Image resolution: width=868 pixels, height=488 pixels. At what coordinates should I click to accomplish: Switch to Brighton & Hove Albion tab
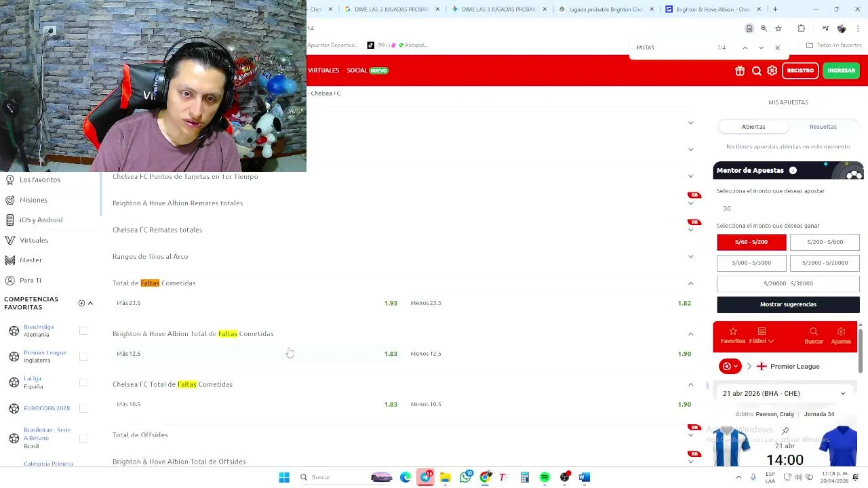pos(712,9)
